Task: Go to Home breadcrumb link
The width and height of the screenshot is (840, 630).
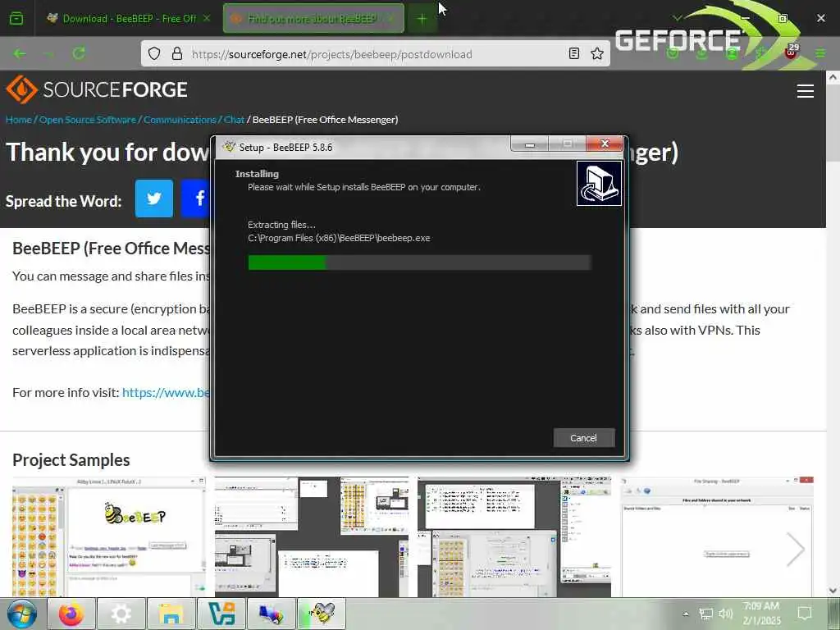Action: pyautogui.click(x=19, y=120)
